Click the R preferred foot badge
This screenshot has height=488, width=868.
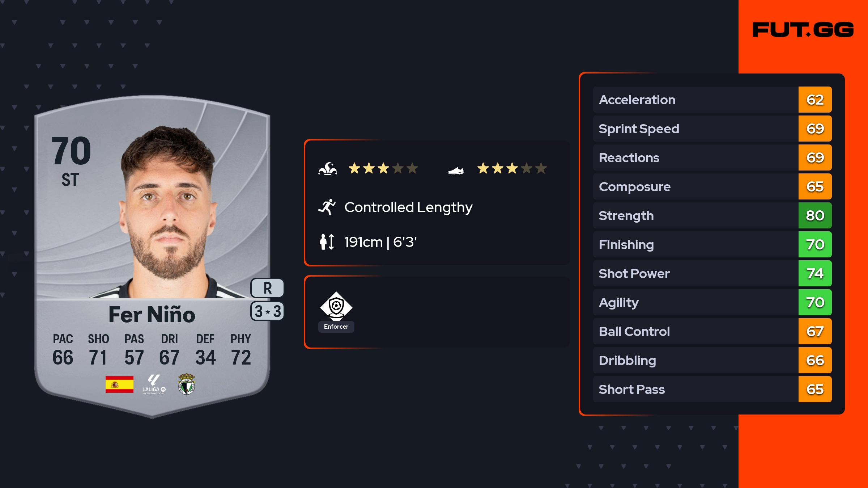coord(267,288)
